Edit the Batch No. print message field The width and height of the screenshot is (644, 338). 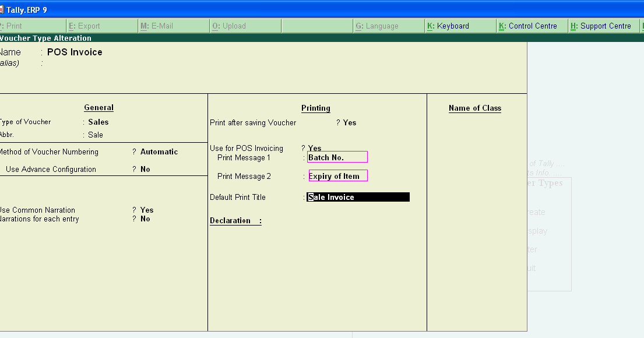(x=338, y=157)
